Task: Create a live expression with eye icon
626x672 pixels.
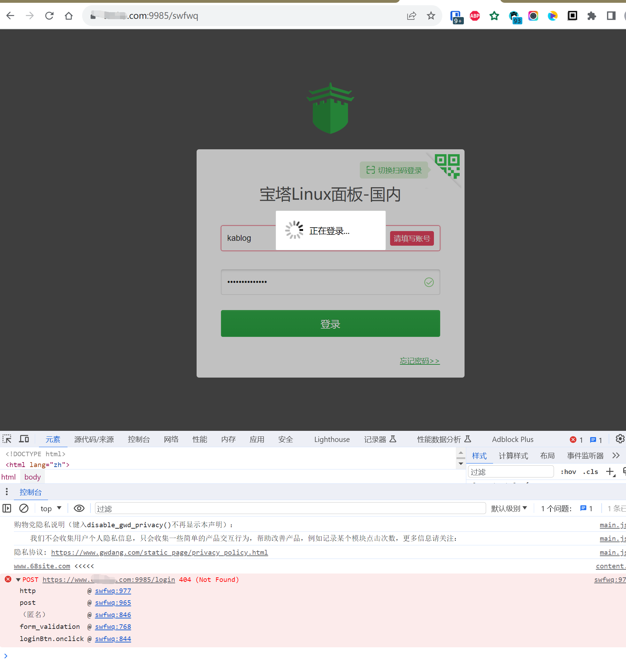Action: (x=79, y=508)
